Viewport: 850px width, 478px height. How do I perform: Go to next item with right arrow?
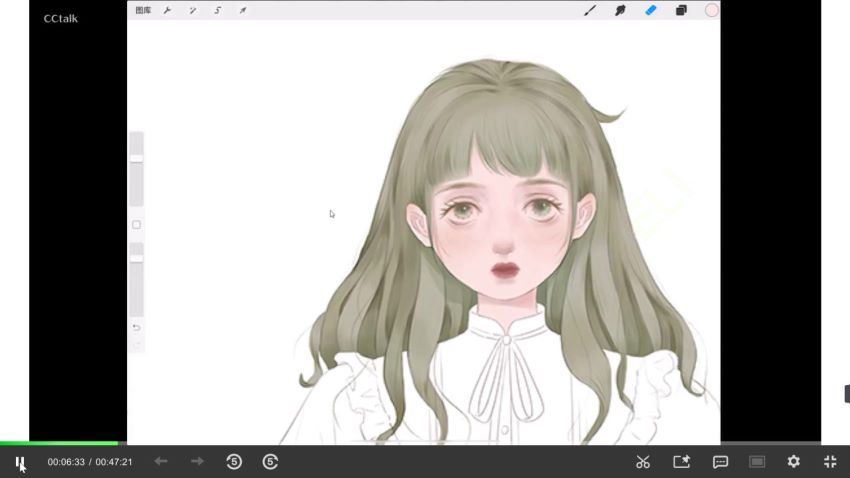tap(197, 461)
